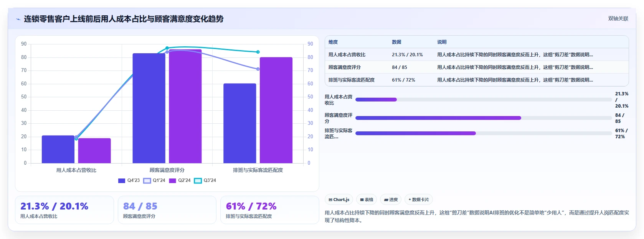Click the Q2'24 bar for 排班与实际客流匹配度
The width and height of the screenshot is (644, 239).
pos(276,110)
